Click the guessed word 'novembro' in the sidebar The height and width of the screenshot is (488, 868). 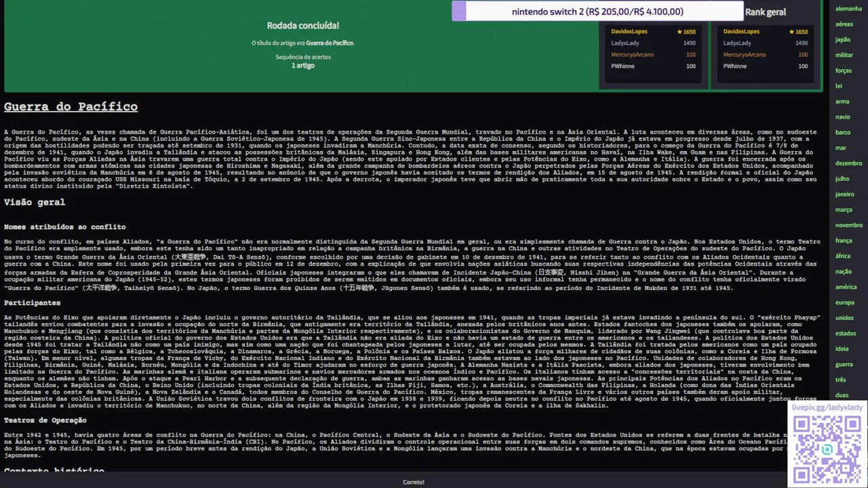(x=849, y=225)
